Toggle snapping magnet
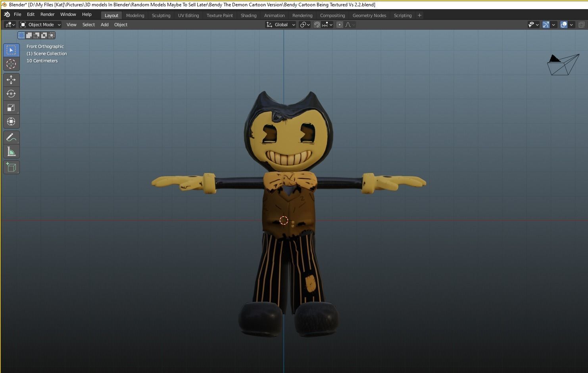The width and height of the screenshot is (588, 373). tap(317, 25)
